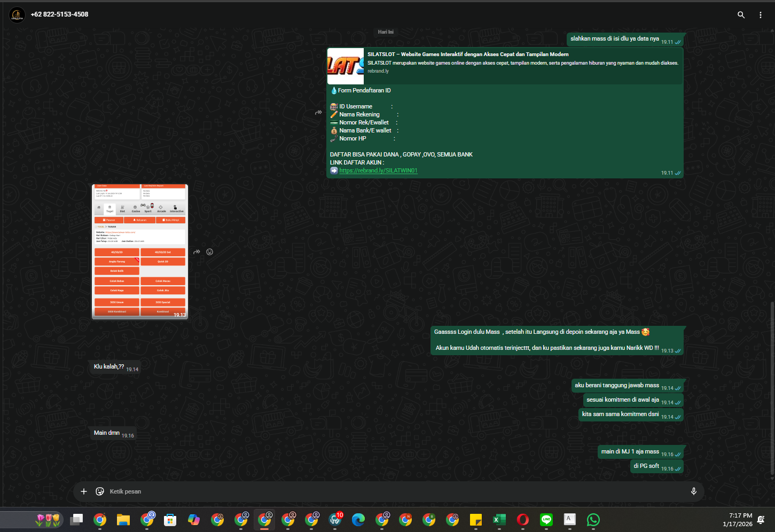Viewport: 775px width, 532px height.
Task: Open the SILATSLOT link preview card
Action: click(505, 66)
